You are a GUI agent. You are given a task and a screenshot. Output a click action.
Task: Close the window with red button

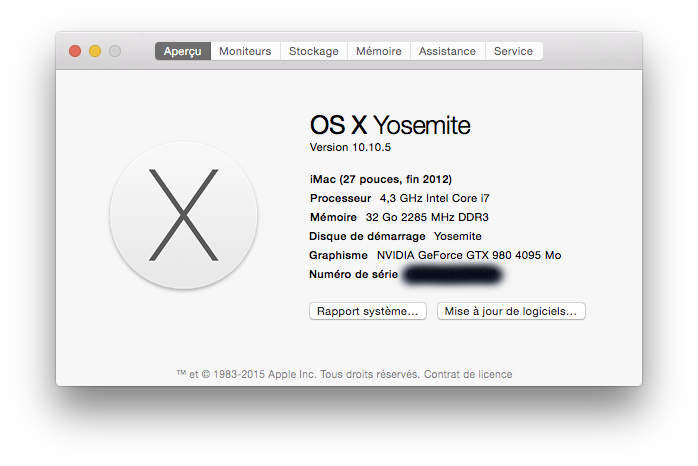75,51
